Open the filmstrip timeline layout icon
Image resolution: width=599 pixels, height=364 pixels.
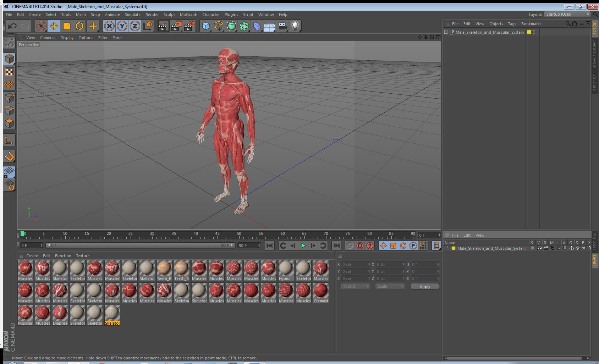(x=436, y=246)
